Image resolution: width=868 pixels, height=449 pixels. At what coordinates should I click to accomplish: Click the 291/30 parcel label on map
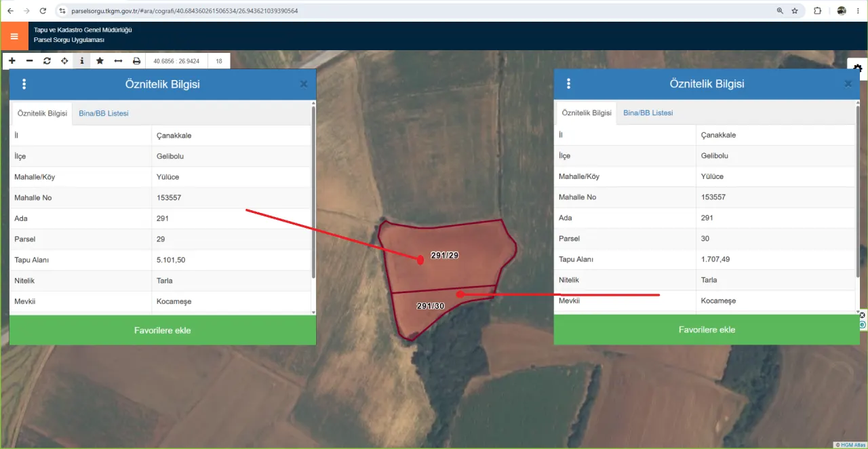coord(431,306)
